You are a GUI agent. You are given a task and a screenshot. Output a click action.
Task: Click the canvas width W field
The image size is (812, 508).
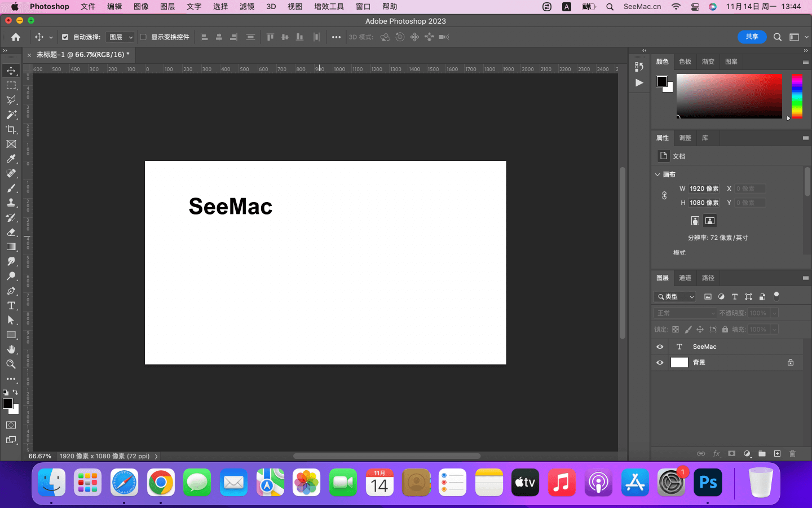tap(704, 189)
